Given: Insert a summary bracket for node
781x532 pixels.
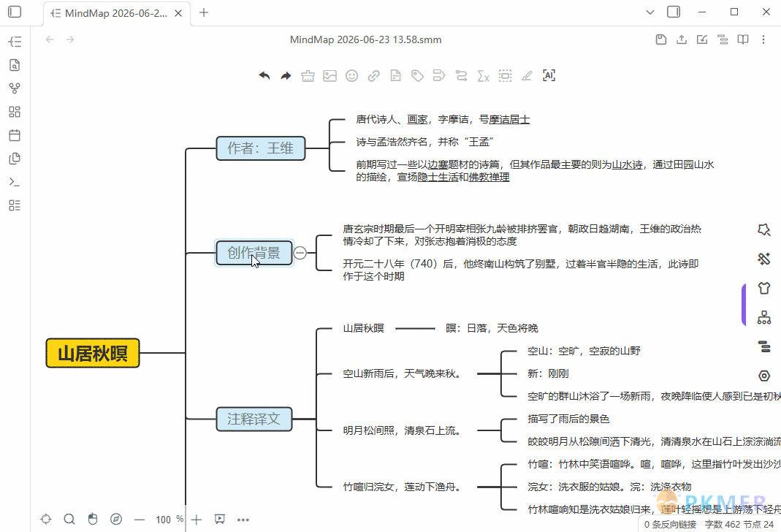Looking at the screenshot, I should (439, 76).
